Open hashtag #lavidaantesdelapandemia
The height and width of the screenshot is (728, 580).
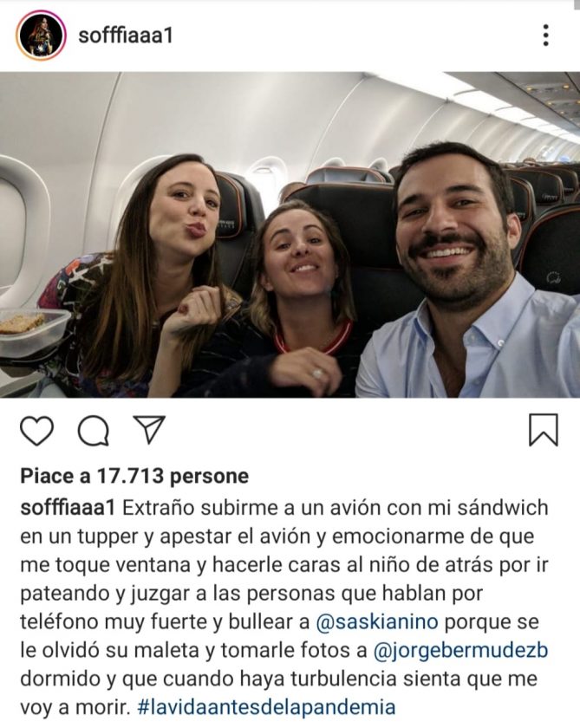coord(266,707)
